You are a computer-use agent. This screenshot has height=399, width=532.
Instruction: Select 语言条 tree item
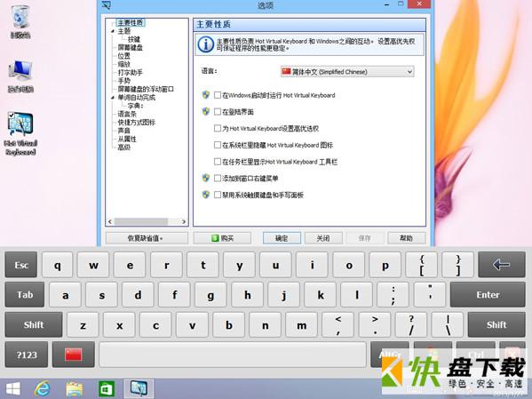(127, 114)
